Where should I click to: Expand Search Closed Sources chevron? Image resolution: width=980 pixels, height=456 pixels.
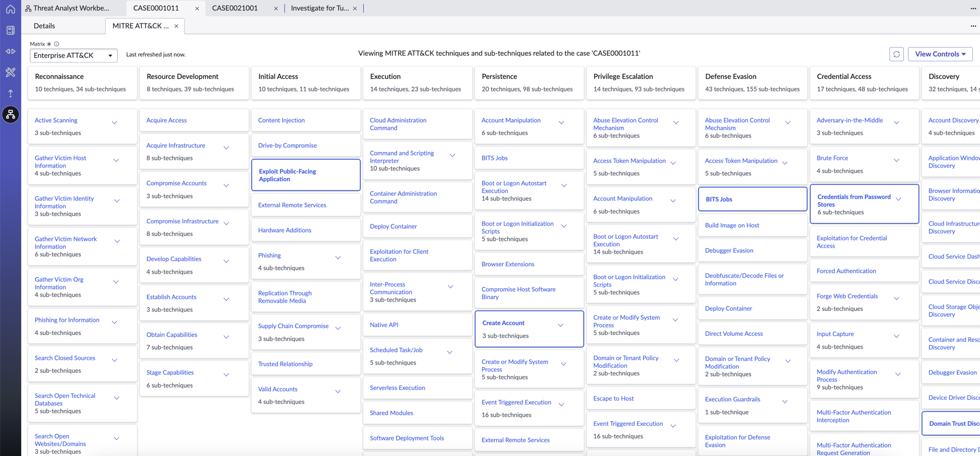click(114, 360)
